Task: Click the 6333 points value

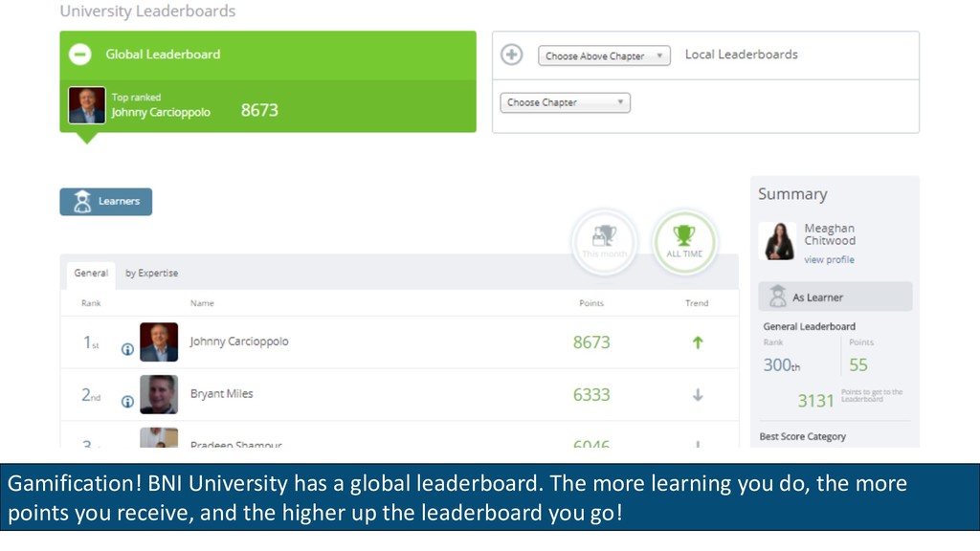Action: pos(591,395)
